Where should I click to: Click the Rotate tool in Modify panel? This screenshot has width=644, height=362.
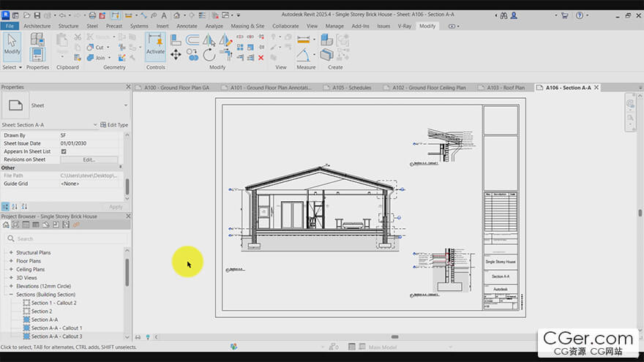coord(209,55)
